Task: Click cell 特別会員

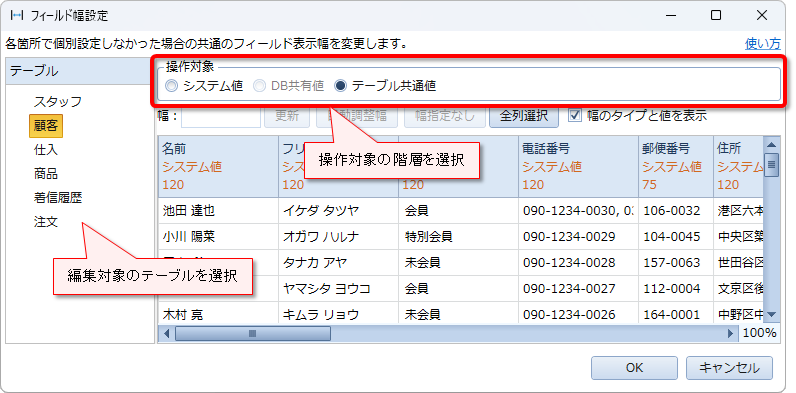Action: pyautogui.click(x=458, y=237)
